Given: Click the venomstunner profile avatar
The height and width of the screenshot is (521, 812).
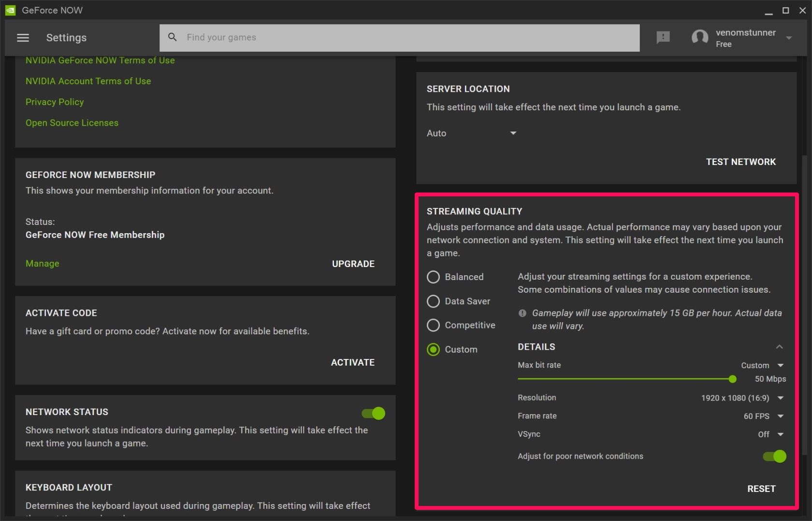Looking at the screenshot, I should click(700, 37).
